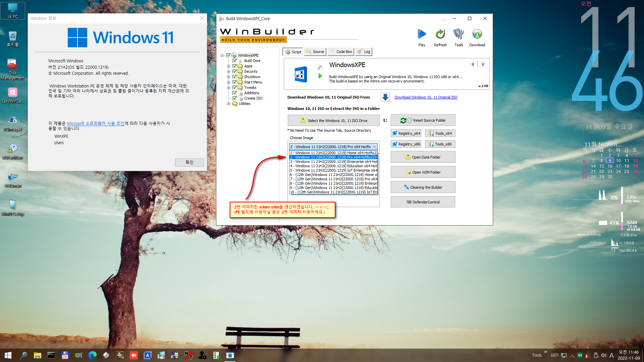
Task: Click the blue download arrow icon
Action: (x=385, y=97)
